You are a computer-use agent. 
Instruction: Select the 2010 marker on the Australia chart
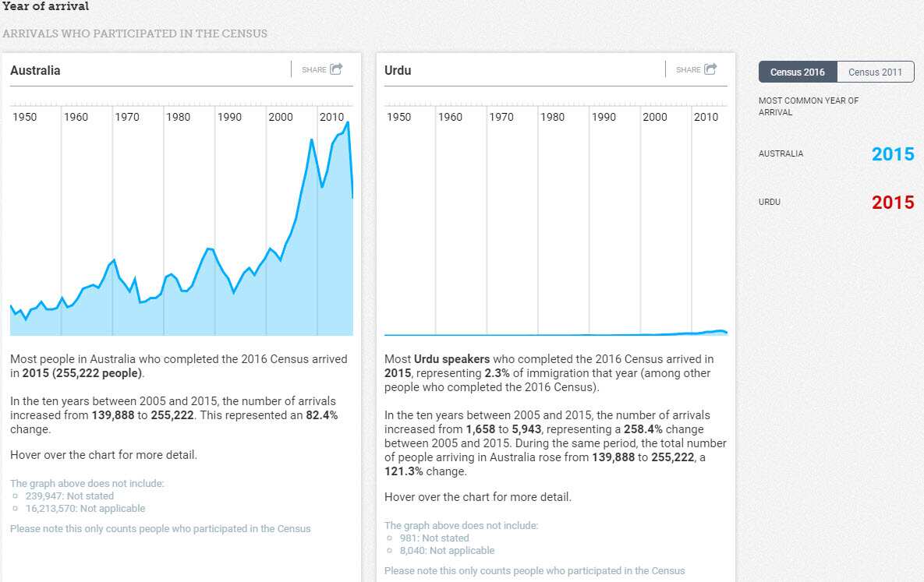click(331, 117)
